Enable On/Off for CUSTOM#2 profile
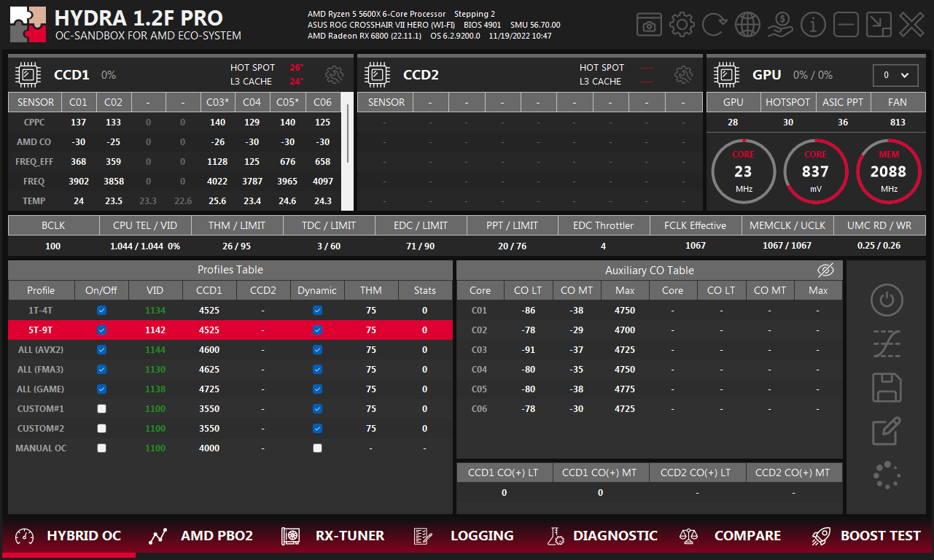 point(101,428)
